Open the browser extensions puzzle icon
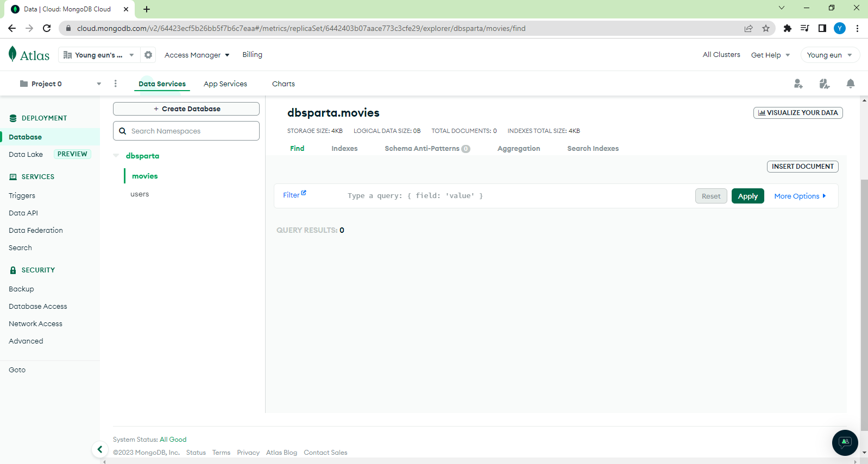This screenshot has height=464, width=868. click(788, 28)
